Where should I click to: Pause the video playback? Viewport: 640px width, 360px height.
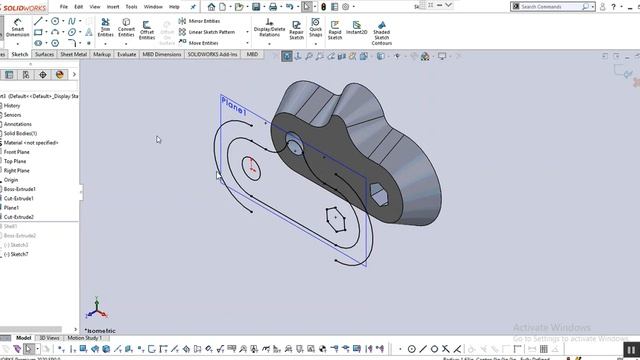point(631,350)
